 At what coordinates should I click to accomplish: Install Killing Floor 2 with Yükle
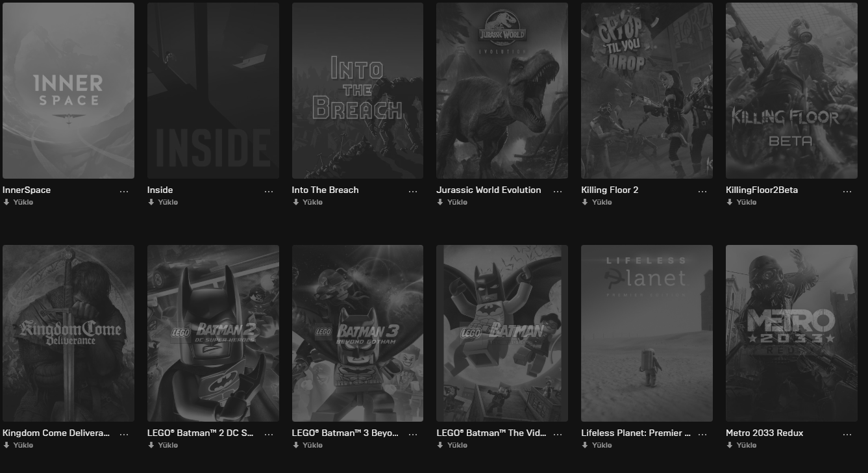point(597,202)
